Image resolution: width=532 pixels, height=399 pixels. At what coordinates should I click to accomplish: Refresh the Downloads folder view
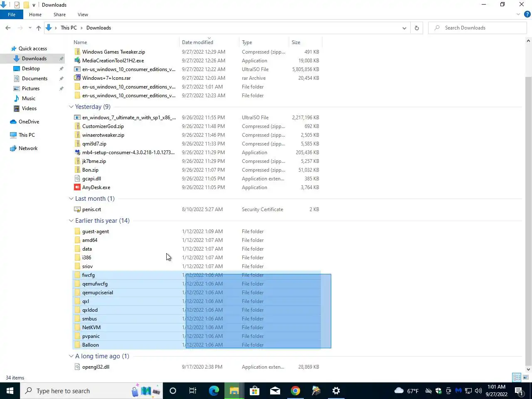pyautogui.click(x=416, y=28)
